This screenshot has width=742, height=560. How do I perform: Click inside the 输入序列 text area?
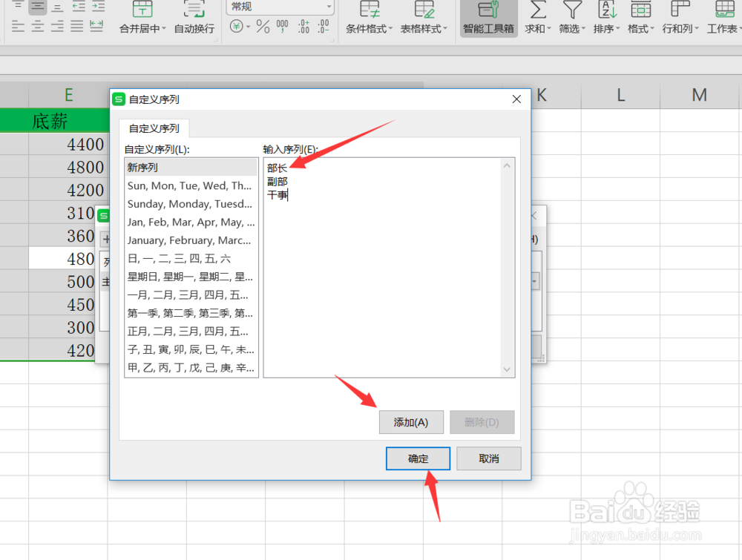[382, 267]
